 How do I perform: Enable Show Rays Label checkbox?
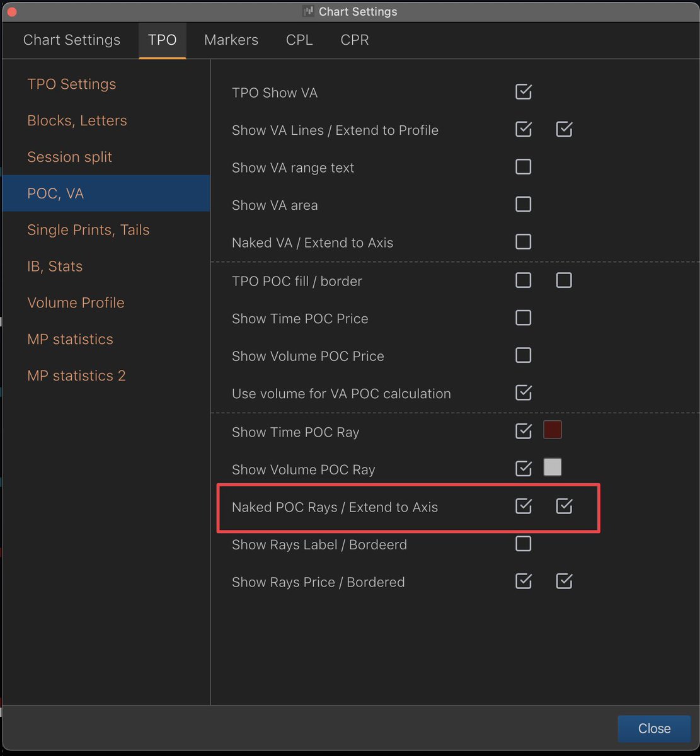click(x=524, y=544)
